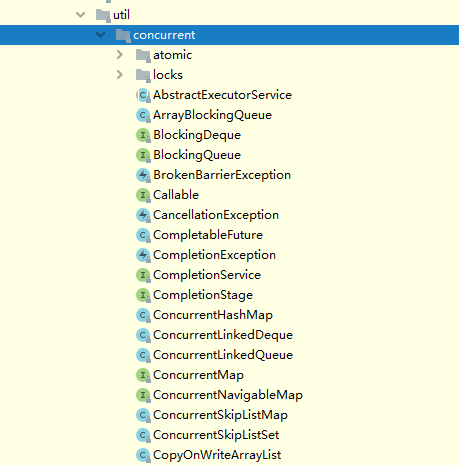Click the Callable interface icon
Screen dimensions: 459x465
143,195
